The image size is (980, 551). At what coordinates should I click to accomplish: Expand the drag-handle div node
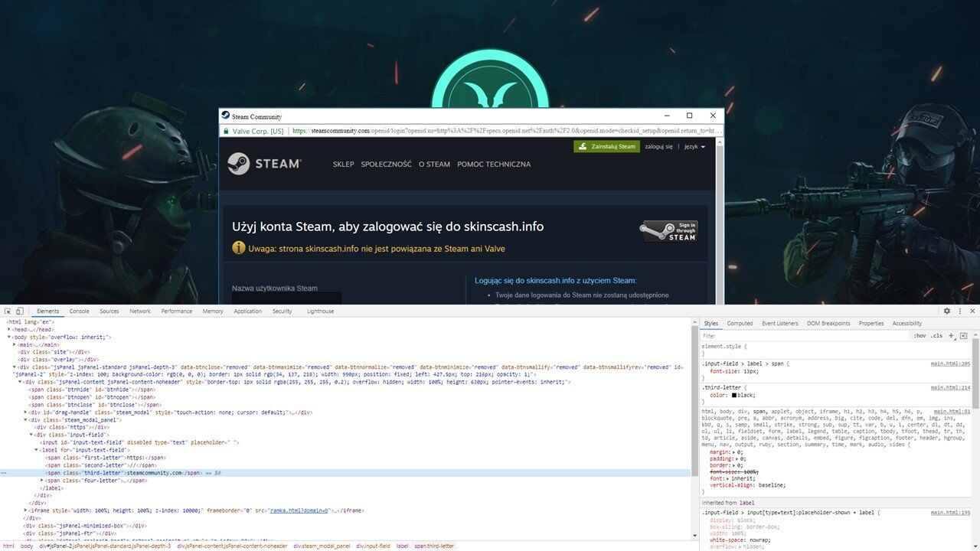(26, 412)
